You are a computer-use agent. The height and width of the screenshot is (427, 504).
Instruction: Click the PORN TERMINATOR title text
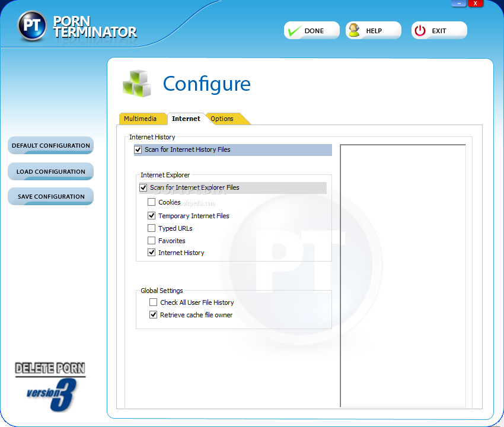[x=95, y=27]
